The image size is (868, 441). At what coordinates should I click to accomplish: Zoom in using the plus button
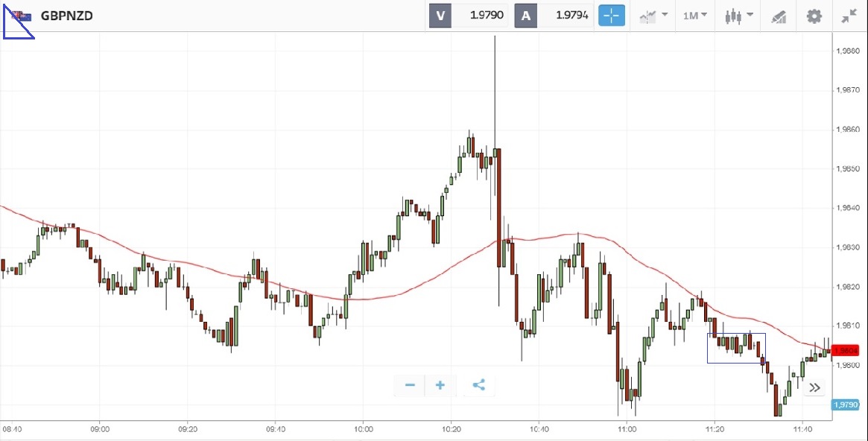pos(440,385)
